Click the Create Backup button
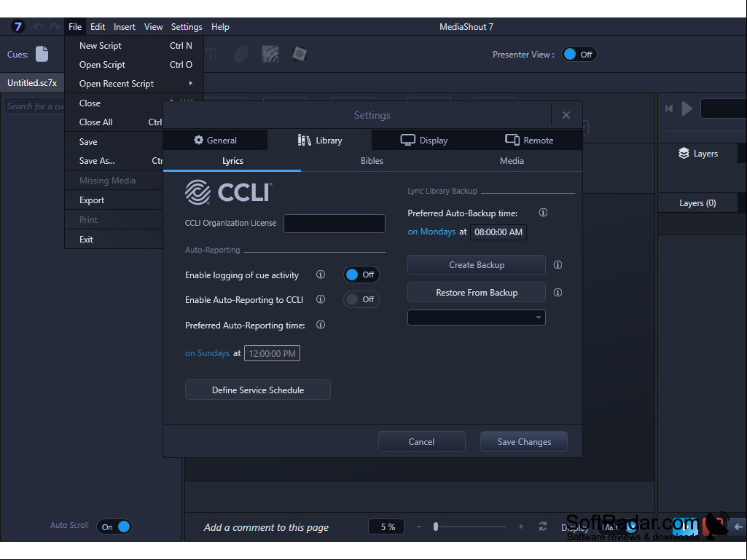The width and height of the screenshot is (747, 560). [477, 265]
